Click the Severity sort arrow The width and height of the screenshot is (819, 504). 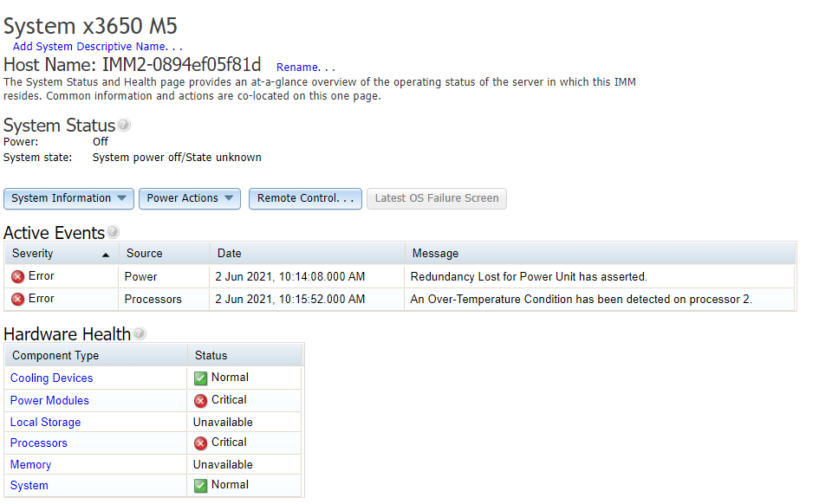106,255
